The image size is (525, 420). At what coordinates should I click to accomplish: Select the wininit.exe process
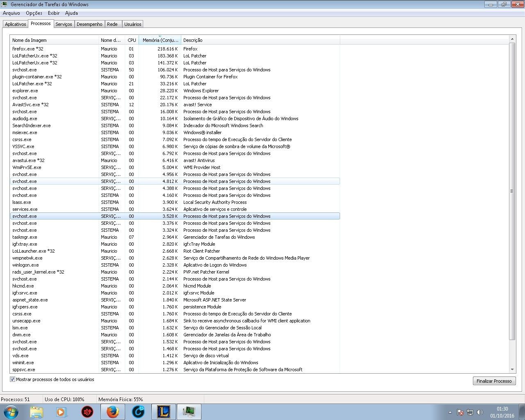pos(175,363)
